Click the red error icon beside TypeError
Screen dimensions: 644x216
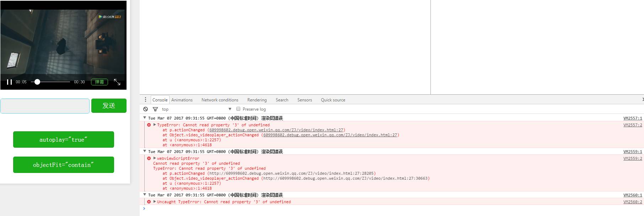(149, 125)
